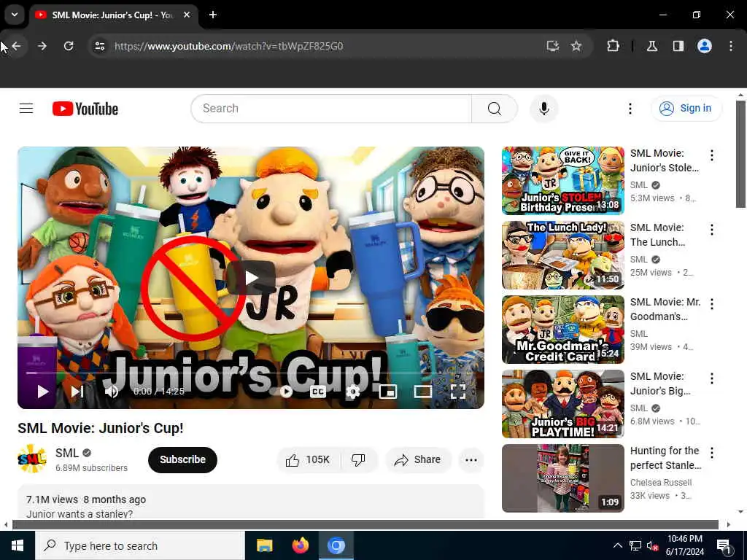Go back in the browser
The height and width of the screenshot is (560, 747).
(17, 46)
